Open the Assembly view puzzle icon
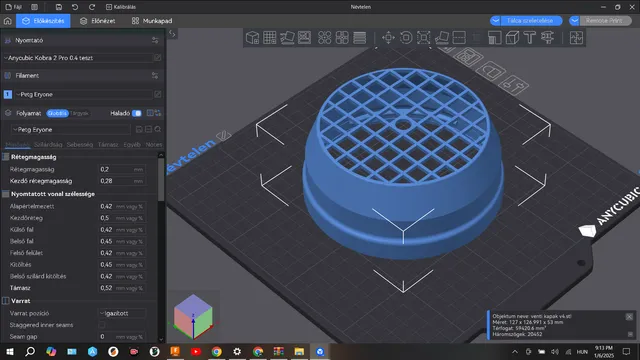This screenshot has height=360, width=640. click(x=576, y=38)
